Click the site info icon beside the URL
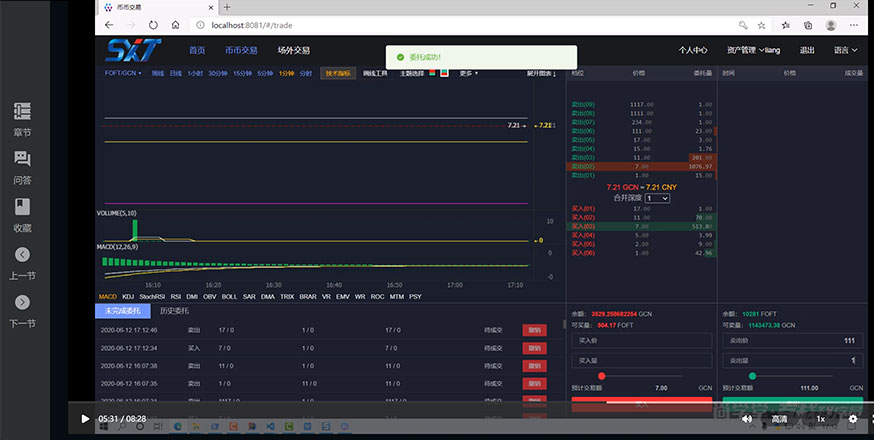This screenshot has height=440, width=874. point(200,25)
